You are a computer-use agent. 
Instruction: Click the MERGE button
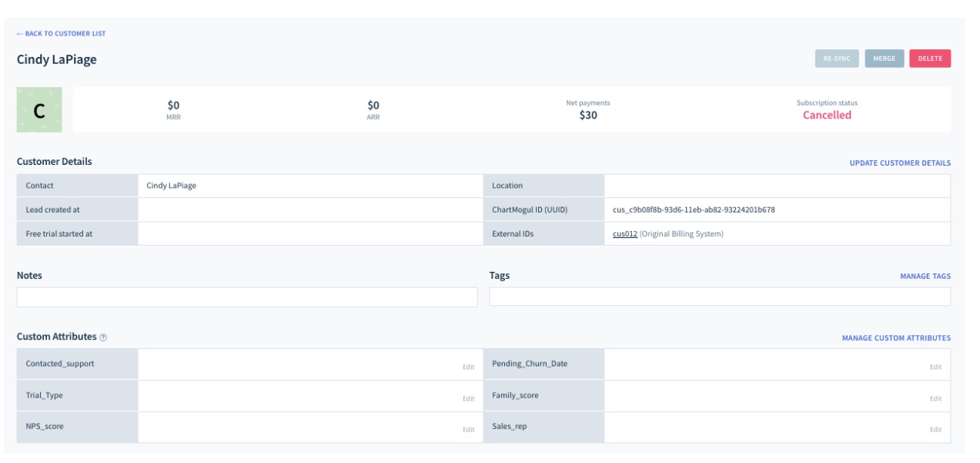[885, 59]
